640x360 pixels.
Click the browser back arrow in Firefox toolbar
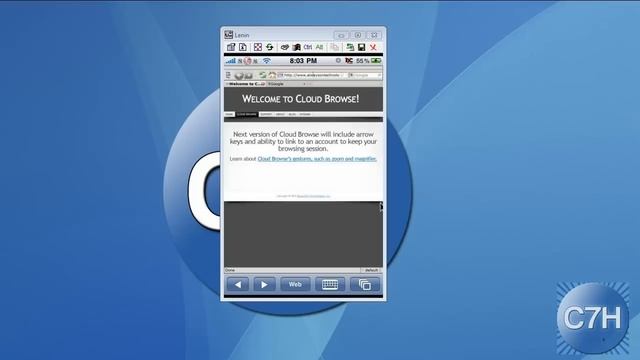pyautogui.click(x=239, y=76)
